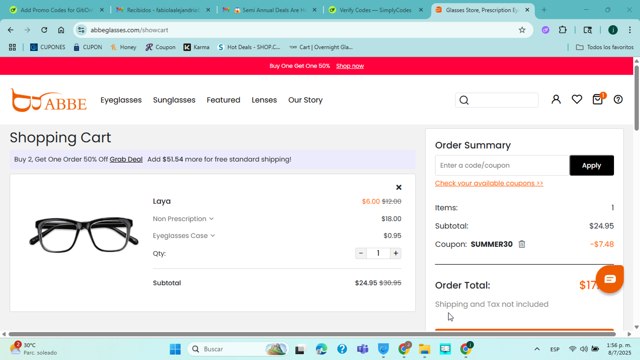Open Windows Start menu

coord(175,349)
